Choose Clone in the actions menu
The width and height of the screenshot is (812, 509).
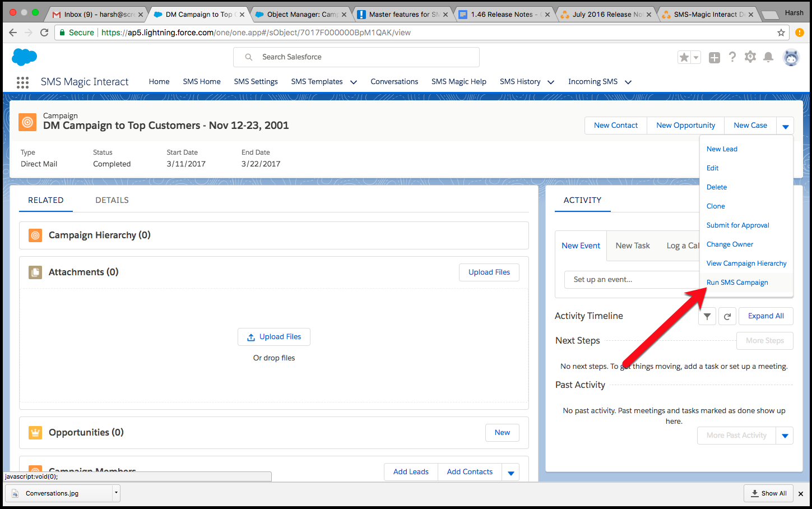click(x=716, y=206)
